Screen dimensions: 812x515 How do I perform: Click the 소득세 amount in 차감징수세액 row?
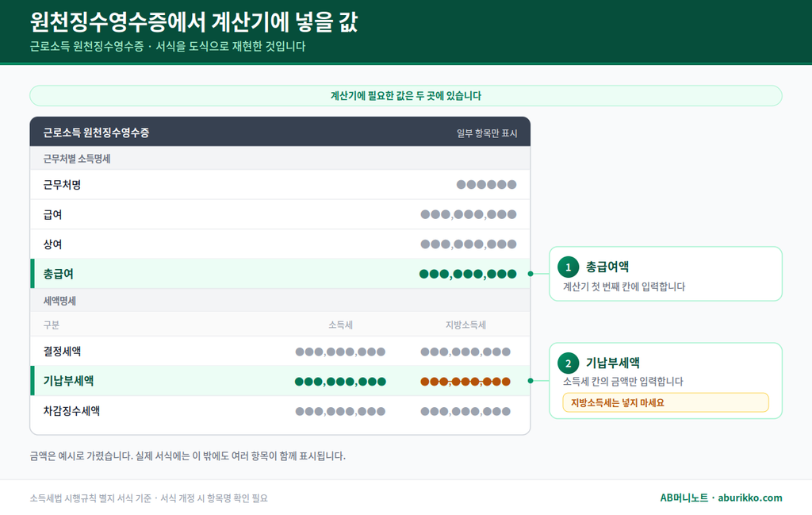coord(340,411)
